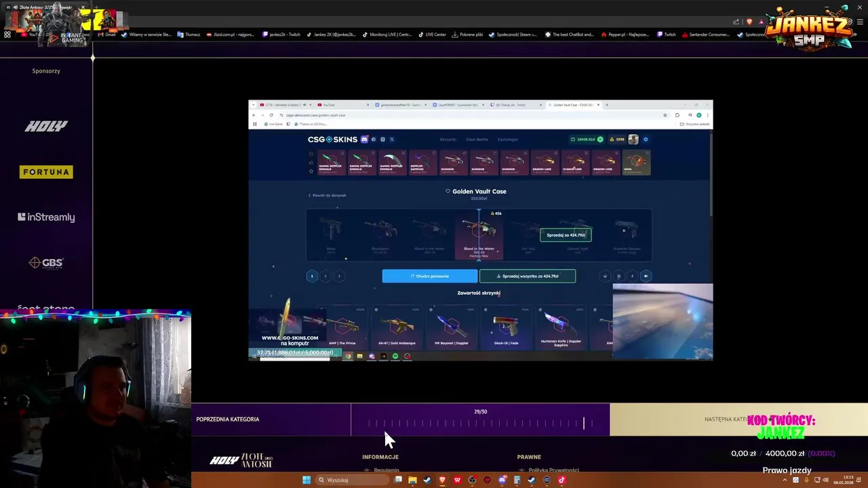Go to Poprzednia Kategoria

point(228,420)
